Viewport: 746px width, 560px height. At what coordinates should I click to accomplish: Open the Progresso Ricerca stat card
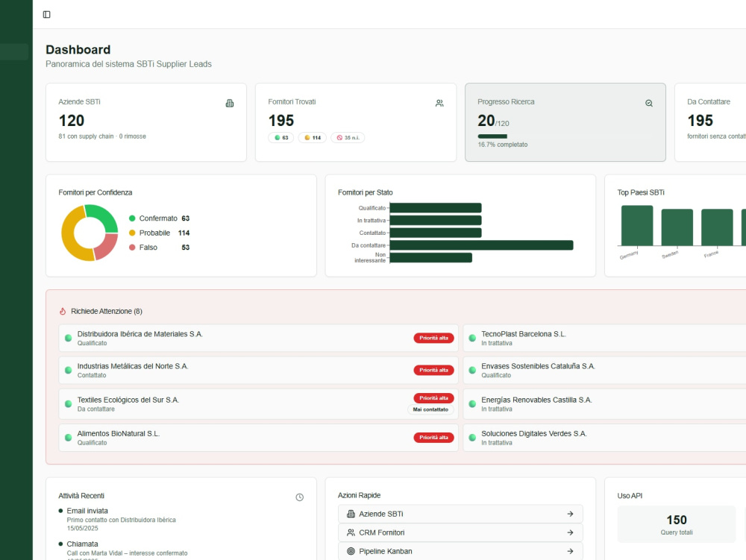565,122
